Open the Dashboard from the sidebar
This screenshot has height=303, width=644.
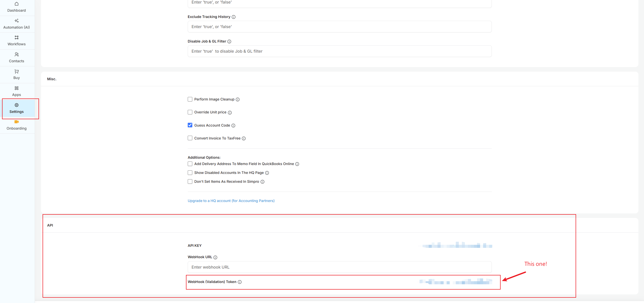click(16, 7)
